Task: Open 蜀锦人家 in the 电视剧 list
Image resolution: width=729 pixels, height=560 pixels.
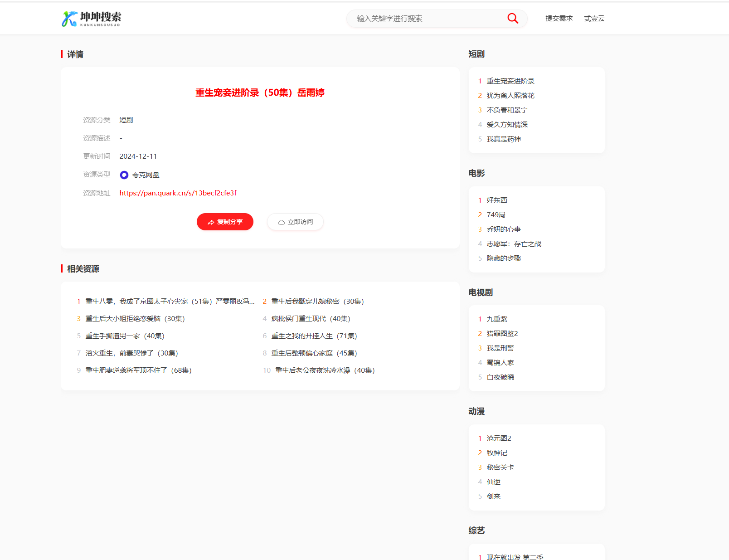Action: click(501, 363)
